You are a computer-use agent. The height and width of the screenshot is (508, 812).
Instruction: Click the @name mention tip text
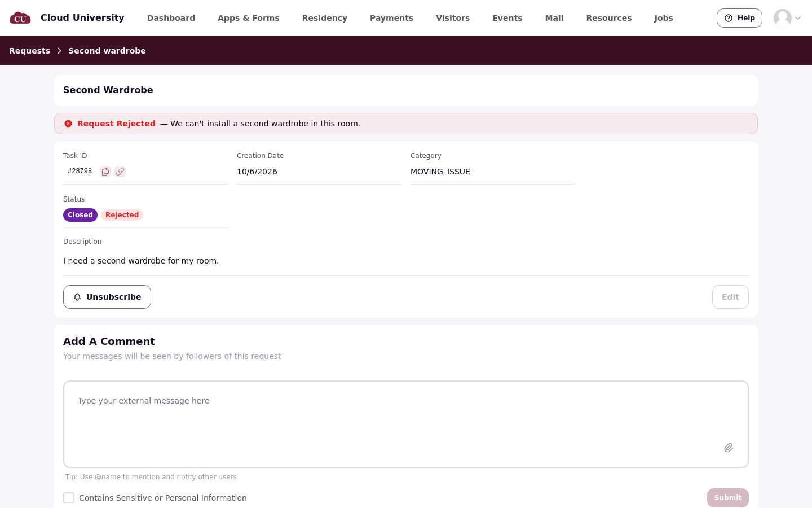151,477
